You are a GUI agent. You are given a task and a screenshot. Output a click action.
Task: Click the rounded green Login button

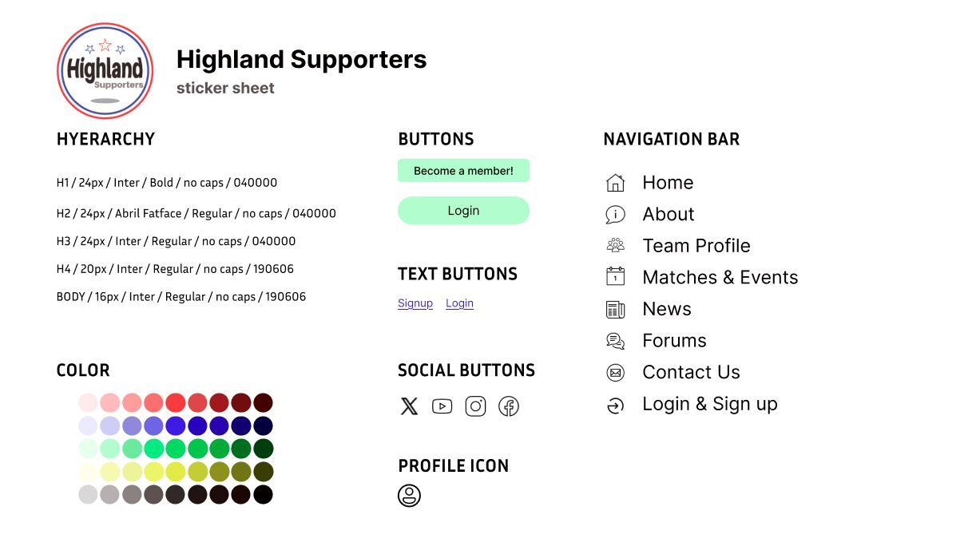coord(463,211)
